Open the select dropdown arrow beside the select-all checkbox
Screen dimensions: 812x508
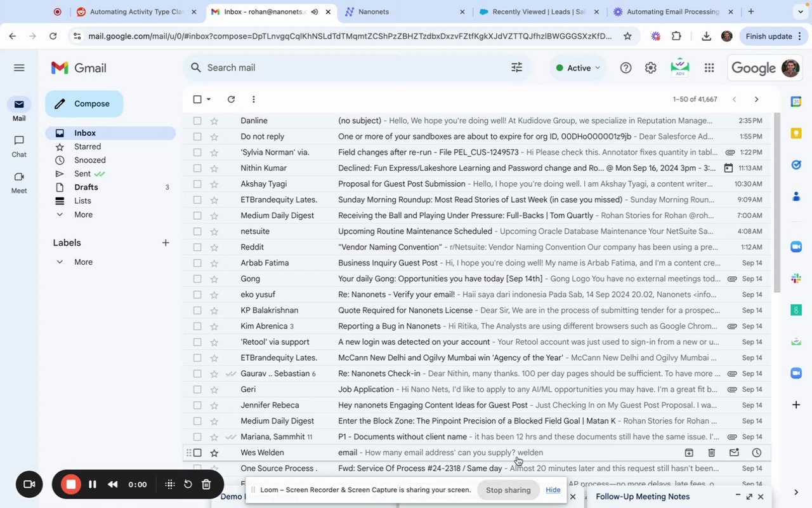point(209,99)
